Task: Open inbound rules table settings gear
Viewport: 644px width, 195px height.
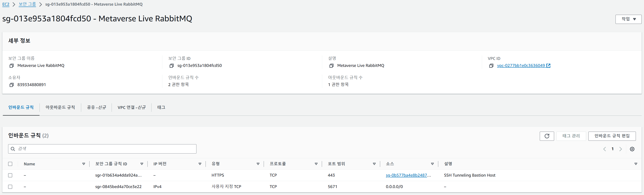Action: pyautogui.click(x=632, y=149)
